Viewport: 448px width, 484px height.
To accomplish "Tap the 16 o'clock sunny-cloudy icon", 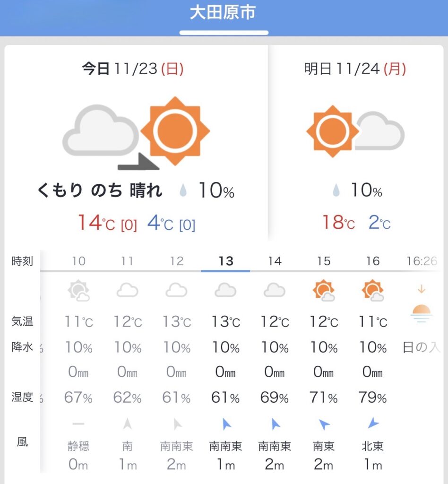I will click(373, 290).
